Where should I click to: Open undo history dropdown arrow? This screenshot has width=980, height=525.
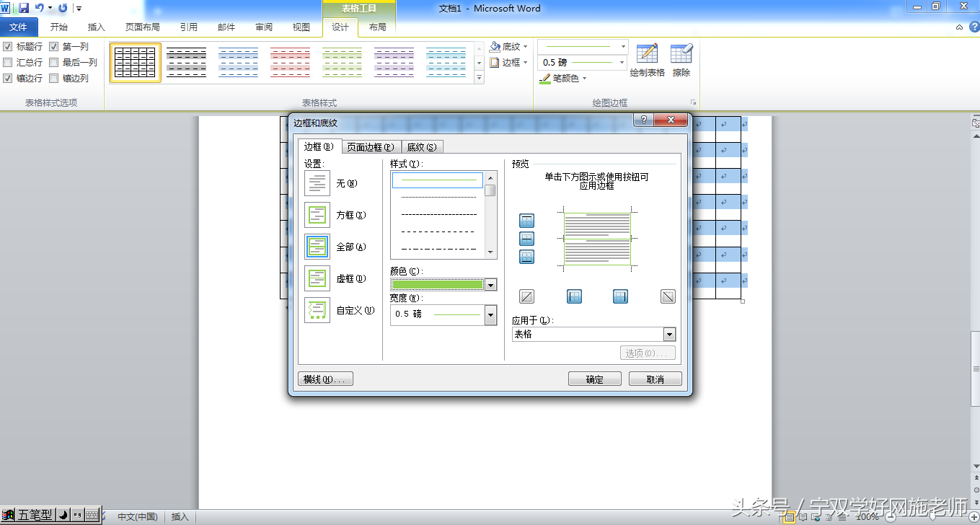[50, 8]
